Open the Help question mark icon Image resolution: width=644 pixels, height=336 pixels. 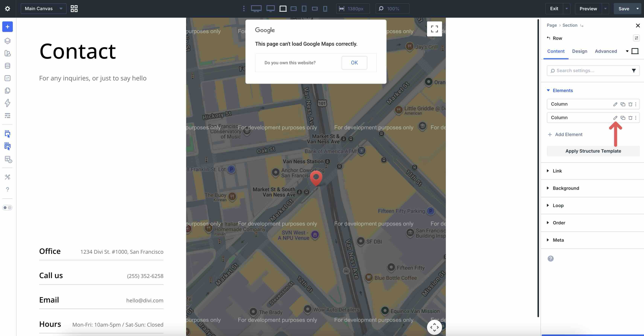click(x=8, y=190)
